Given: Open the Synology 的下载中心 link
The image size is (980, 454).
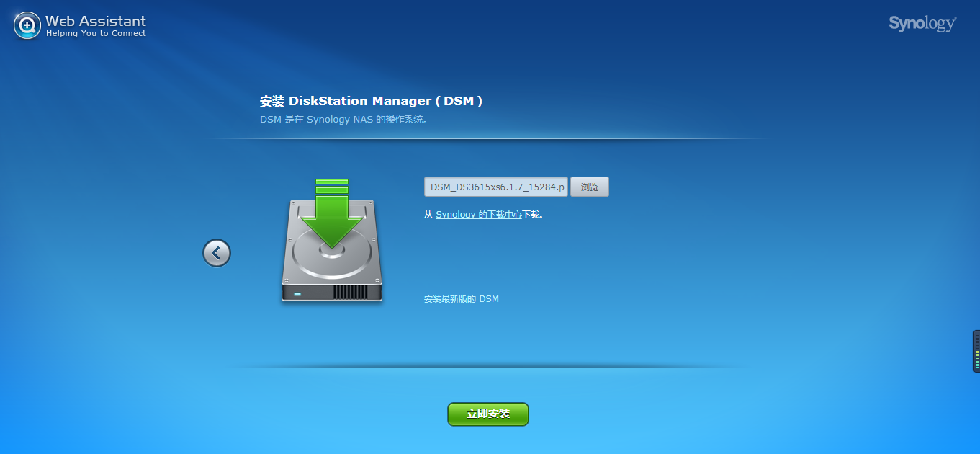Looking at the screenshot, I should click(x=479, y=215).
